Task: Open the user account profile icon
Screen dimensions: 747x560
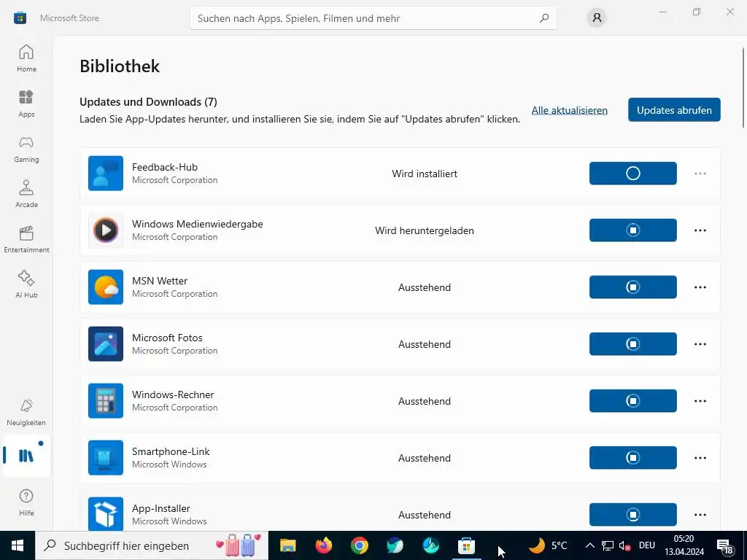Action: (597, 18)
